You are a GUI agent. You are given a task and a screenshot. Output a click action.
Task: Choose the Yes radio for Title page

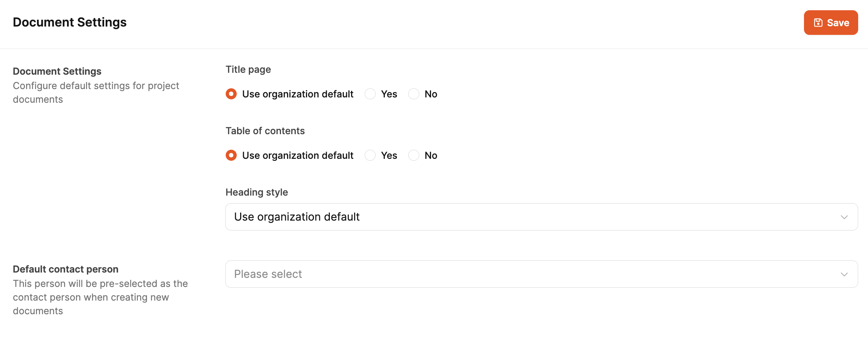(370, 94)
